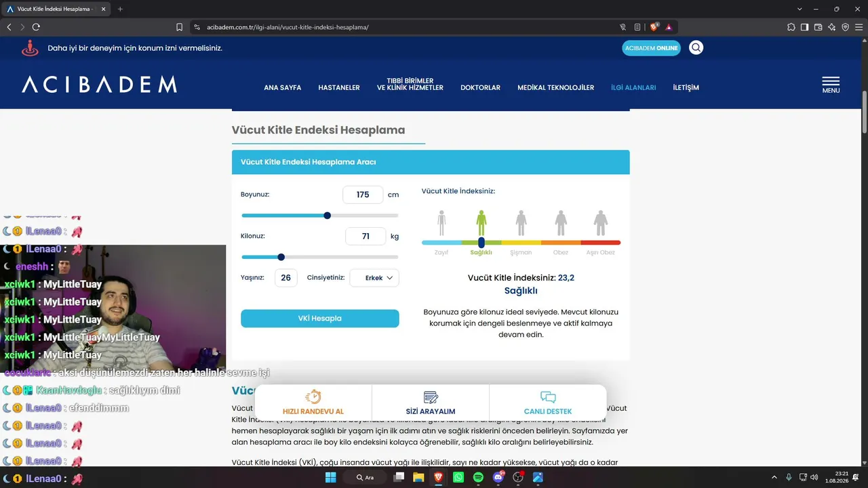This screenshot has width=868, height=488.
Task: Open İLGİ ALANLARI menu item
Action: point(633,87)
